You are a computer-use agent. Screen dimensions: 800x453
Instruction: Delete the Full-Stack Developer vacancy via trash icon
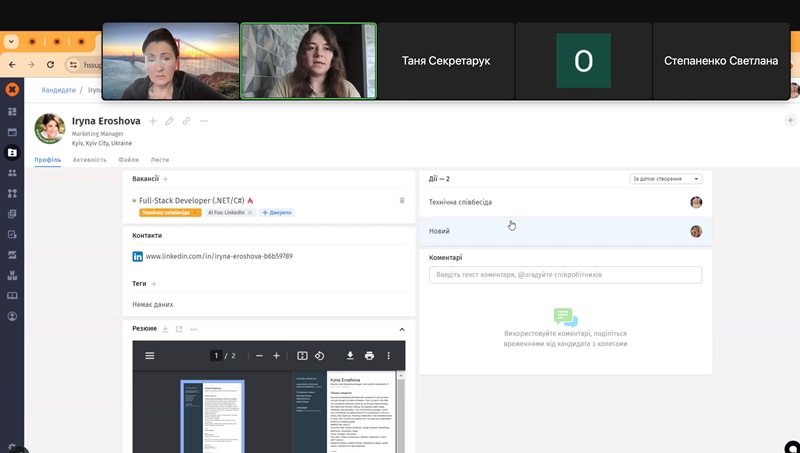pos(402,200)
